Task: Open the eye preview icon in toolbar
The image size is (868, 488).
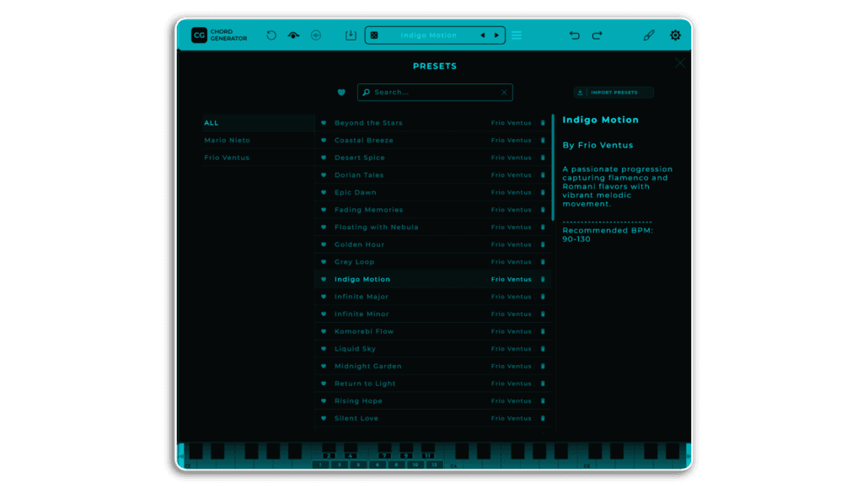Action: [293, 35]
